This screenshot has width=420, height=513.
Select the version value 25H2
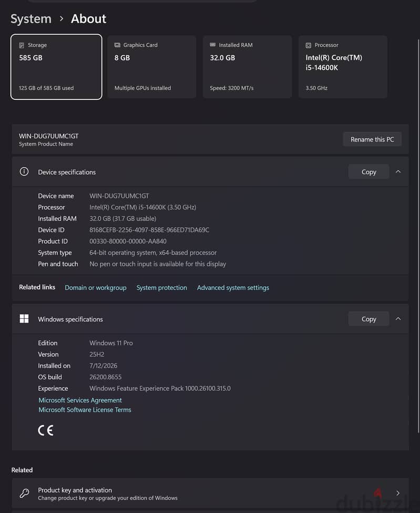(x=97, y=354)
